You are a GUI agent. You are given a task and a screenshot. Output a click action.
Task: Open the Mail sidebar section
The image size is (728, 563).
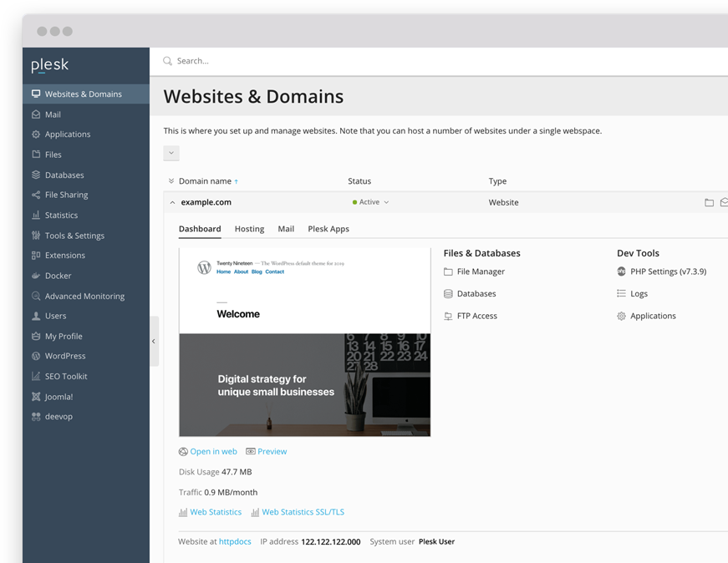(x=86, y=114)
